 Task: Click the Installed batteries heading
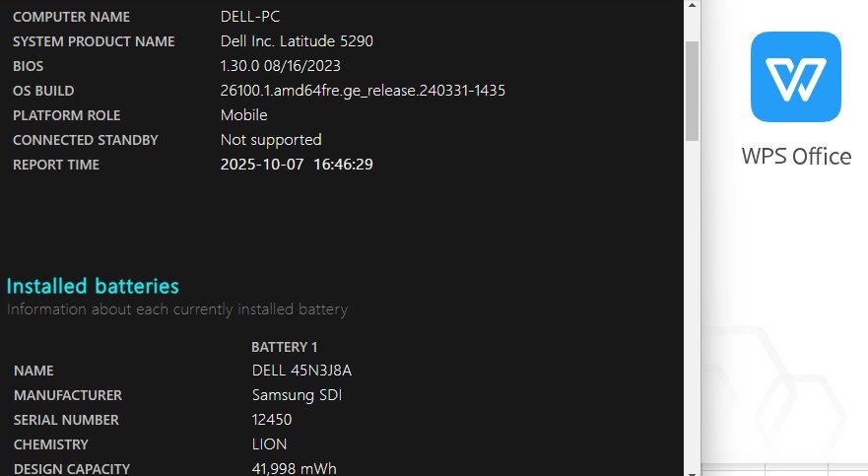point(93,286)
